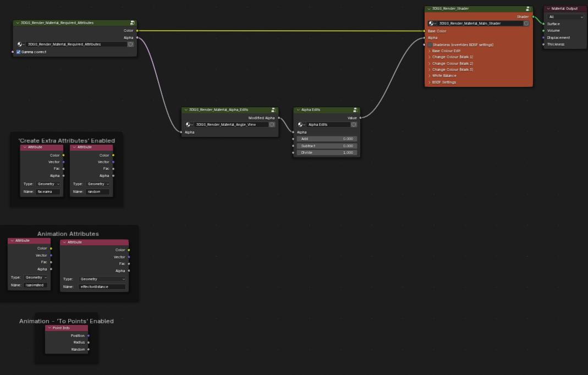The height and width of the screenshot is (375, 588).
Task: Open node tree browser icon in 3DGS_Render_Shader node
Action: click(x=432, y=24)
